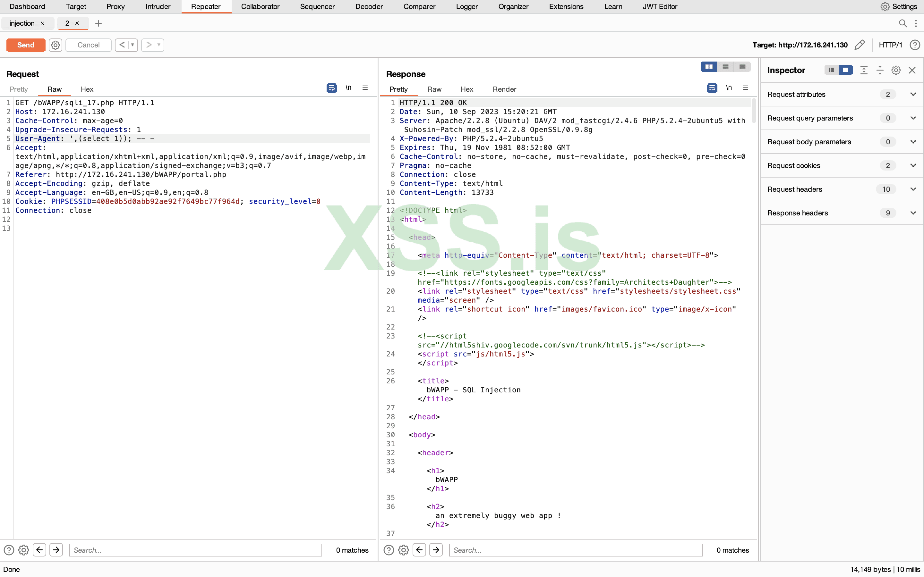Toggle line wrap in the Request editor
This screenshot has width=924, height=577.
click(x=331, y=88)
